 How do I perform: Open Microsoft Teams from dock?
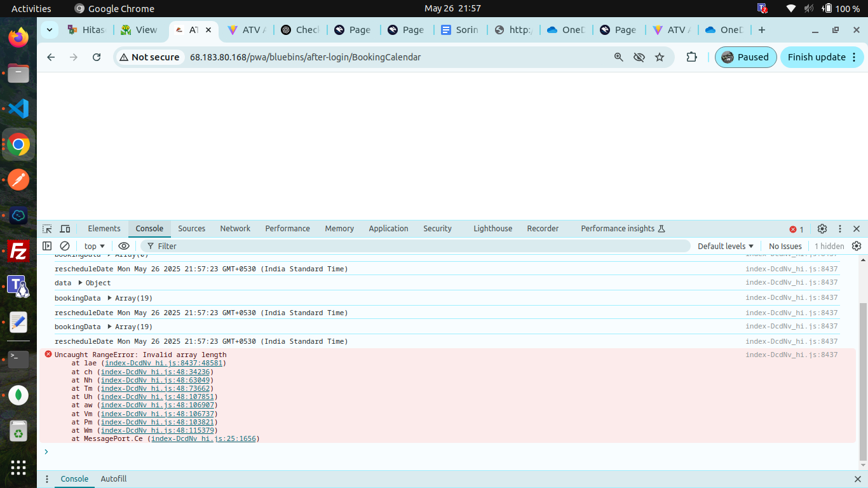click(x=18, y=287)
